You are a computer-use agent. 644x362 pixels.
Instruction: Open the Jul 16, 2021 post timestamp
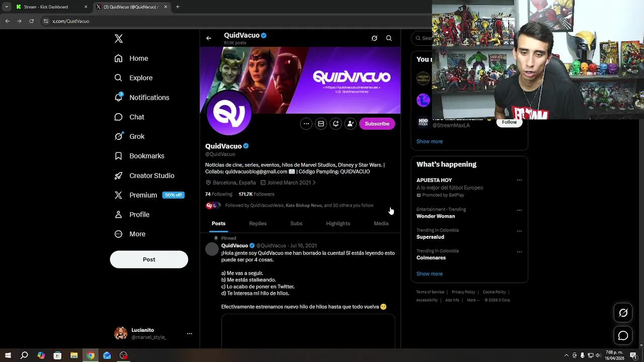[x=303, y=246]
